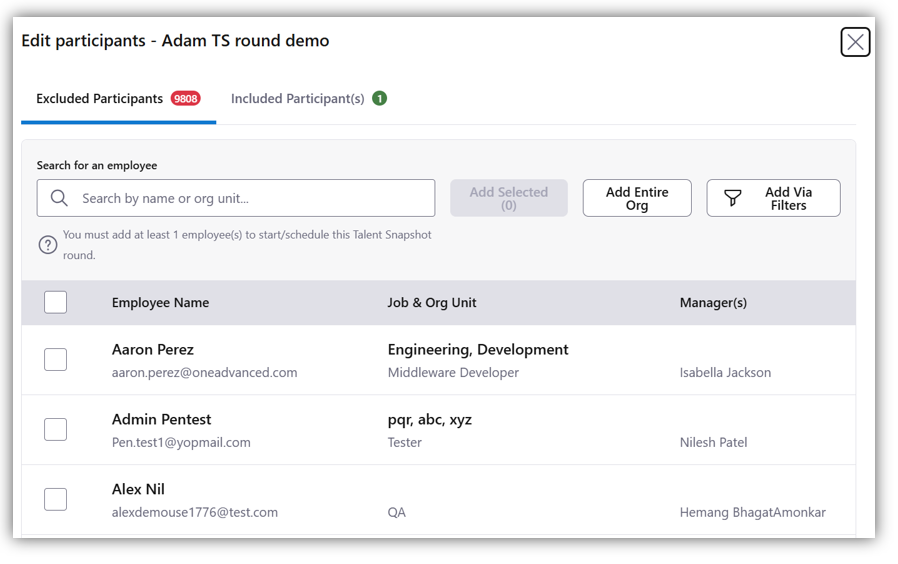This screenshot has height=564, width=898.
Task: Tick the checkbox next to Alex Nil
Action: tap(56, 500)
